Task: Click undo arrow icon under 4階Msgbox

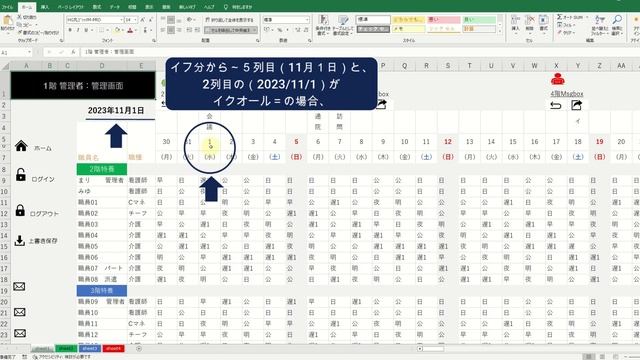Action: click(x=556, y=106)
